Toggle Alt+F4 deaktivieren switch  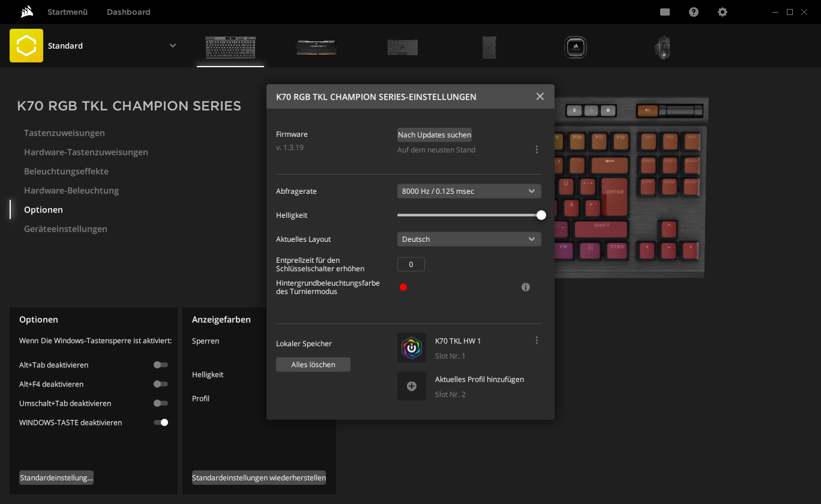pos(160,384)
